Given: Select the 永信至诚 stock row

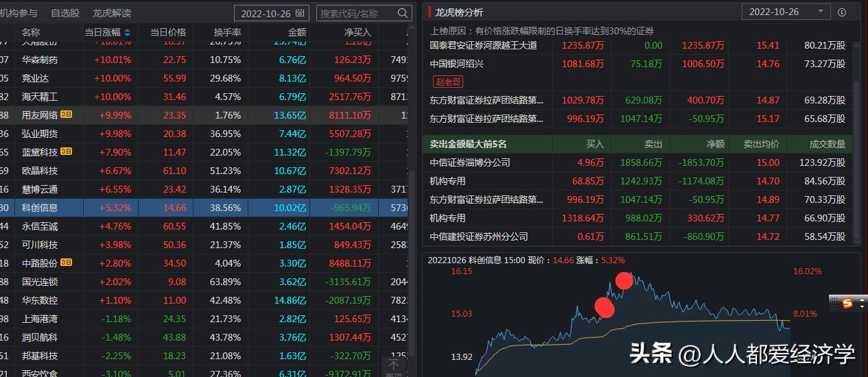Looking at the screenshot, I should 204,226.
